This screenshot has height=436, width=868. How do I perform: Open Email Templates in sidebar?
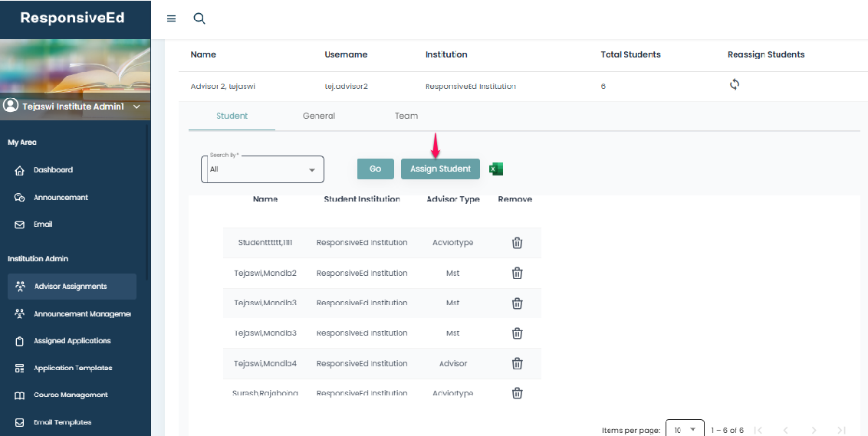[62, 422]
